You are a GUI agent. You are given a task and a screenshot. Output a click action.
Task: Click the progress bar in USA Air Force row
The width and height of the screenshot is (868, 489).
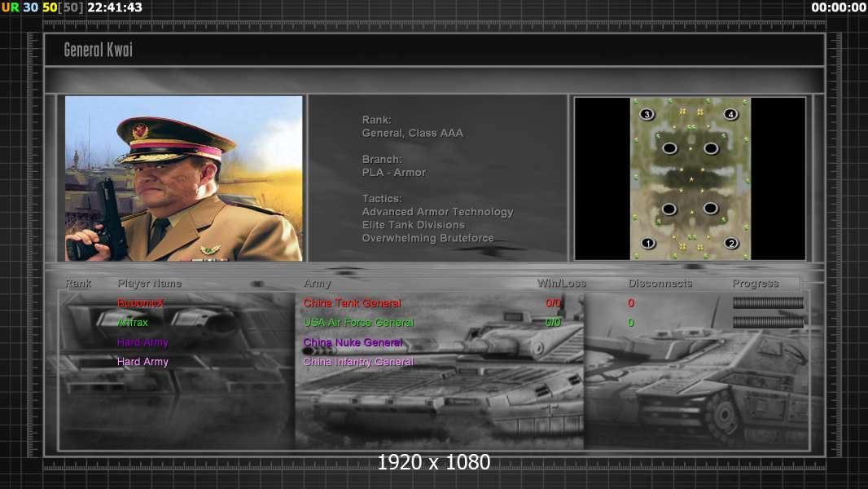[x=768, y=322]
